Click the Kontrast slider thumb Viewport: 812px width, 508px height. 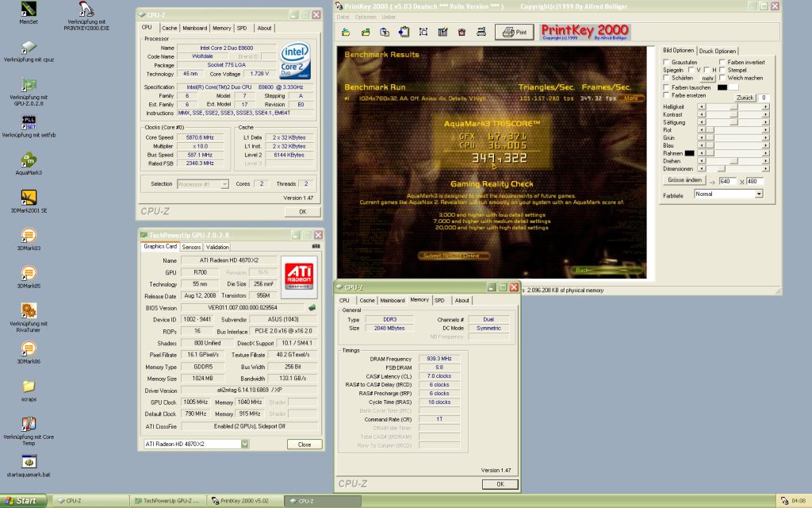(x=733, y=114)
